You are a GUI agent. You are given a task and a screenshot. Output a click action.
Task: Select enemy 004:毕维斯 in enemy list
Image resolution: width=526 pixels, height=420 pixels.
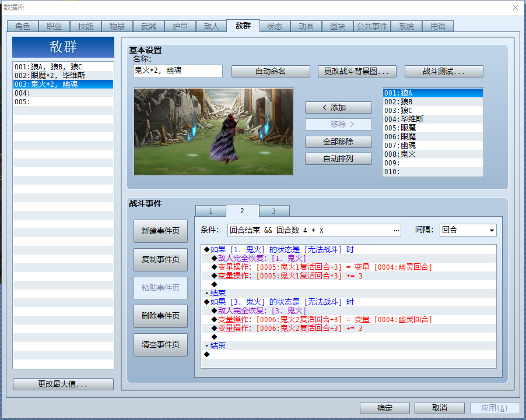click(433, 119)
